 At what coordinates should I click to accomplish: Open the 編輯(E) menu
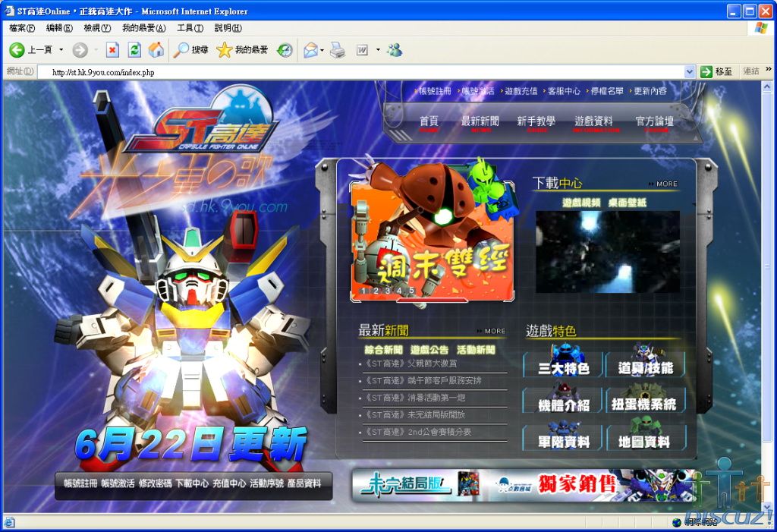pos(59,28)
